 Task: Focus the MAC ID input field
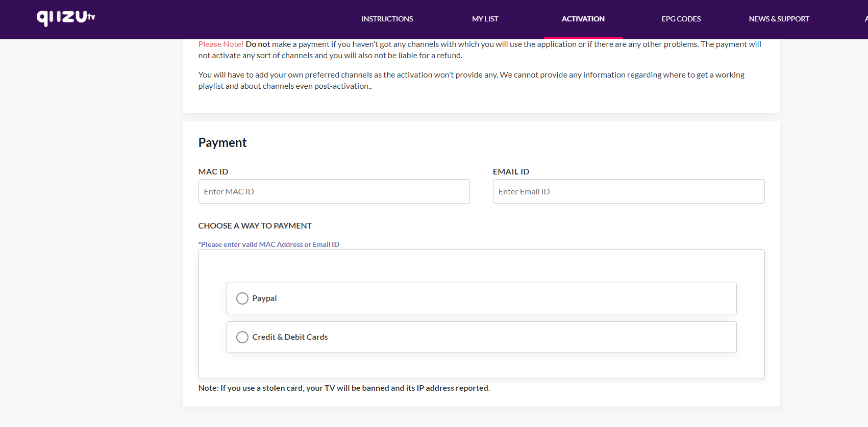click(334, 191)
